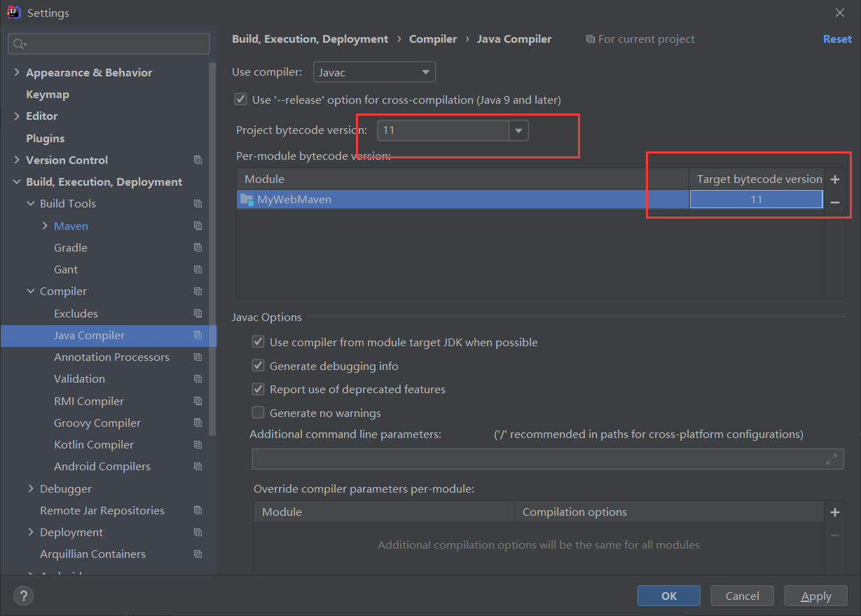Click the project-level icon beside Android Compilers
The height and width of the screenshot is (616, 861).
coord(198,466)
